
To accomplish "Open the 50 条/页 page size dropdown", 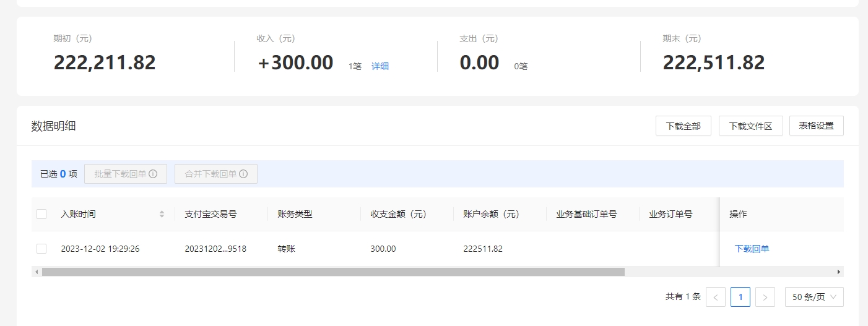I will click(814, 297).
